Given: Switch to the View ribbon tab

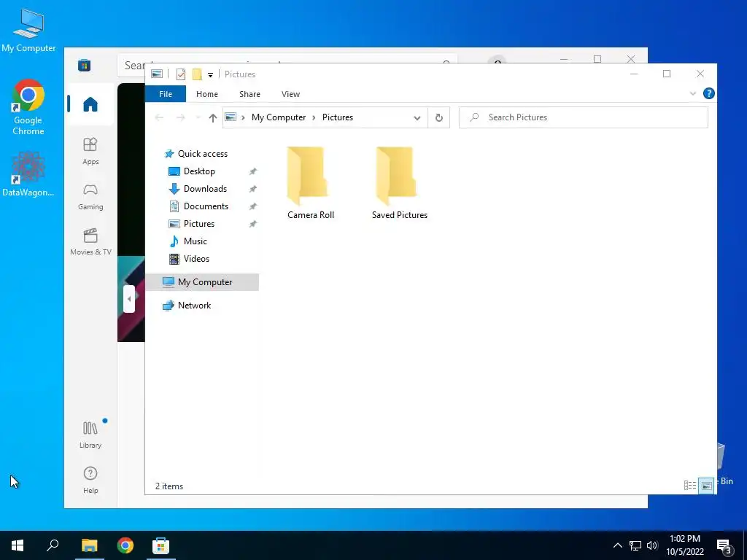Looking at the screenshot, I should [x=290, y=94].
